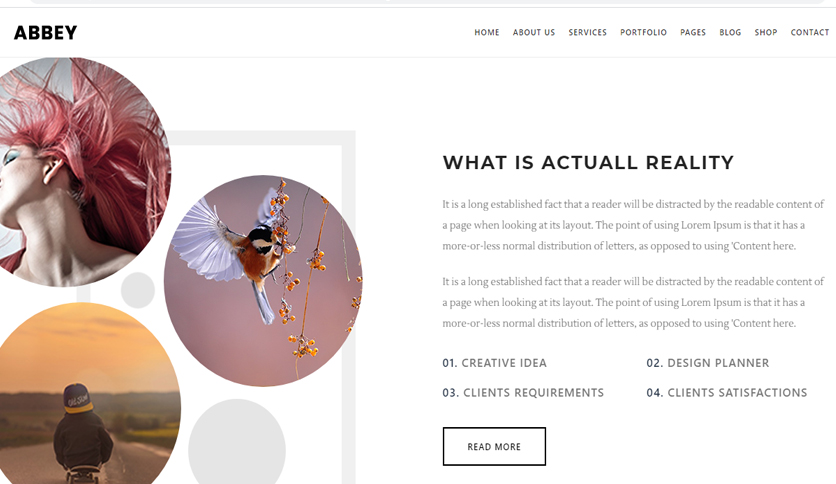Select the 02. Design Planner item
836x484 pixels.
(708, 363)
